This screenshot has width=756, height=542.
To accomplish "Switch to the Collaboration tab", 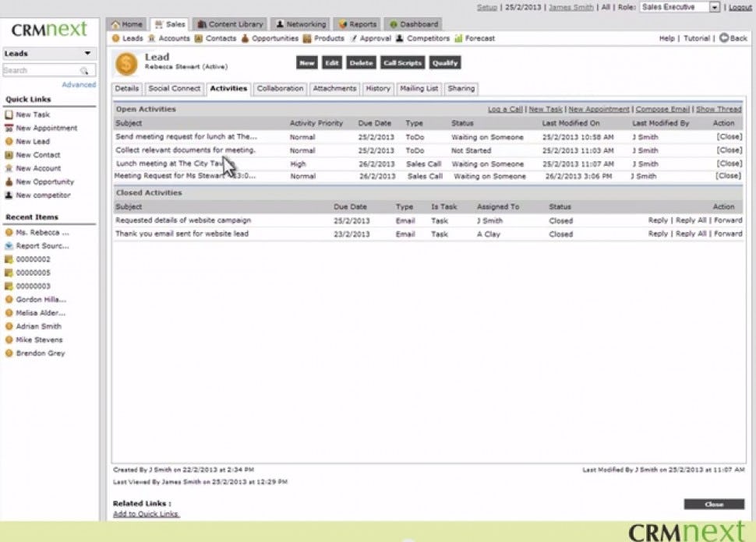I will tap(280, 88).
